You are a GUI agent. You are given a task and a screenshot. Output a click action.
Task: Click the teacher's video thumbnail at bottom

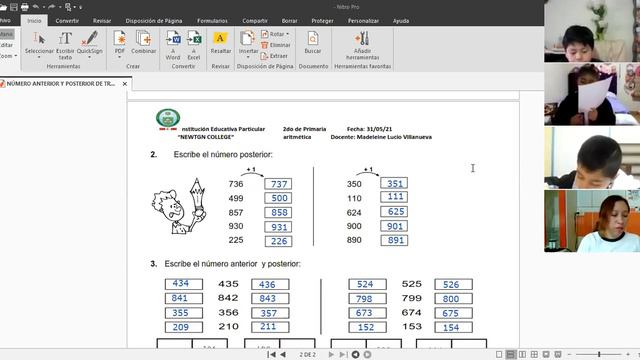coord(592,221)
